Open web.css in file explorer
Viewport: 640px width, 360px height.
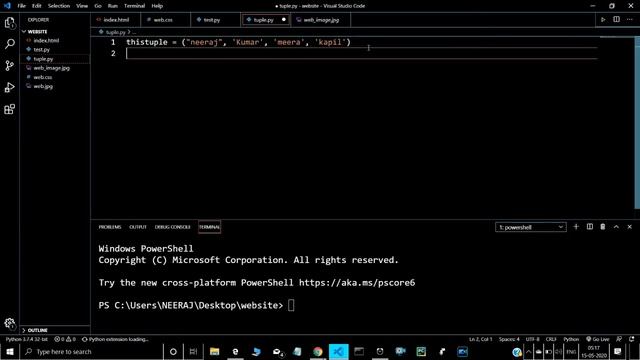[42, 77]
